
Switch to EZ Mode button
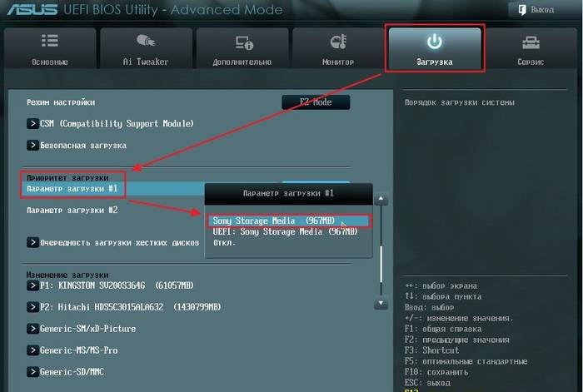click(x=316, y=102)
